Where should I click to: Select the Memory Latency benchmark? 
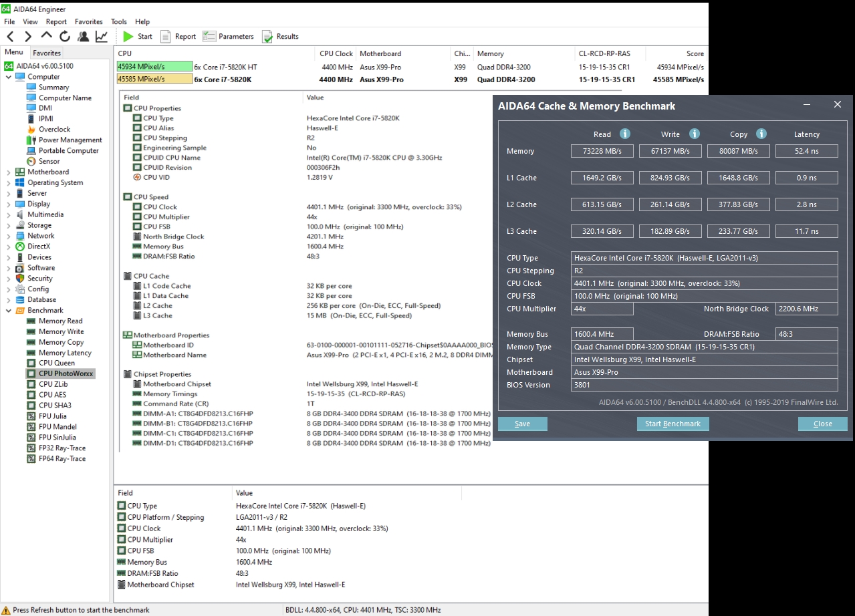65,353
